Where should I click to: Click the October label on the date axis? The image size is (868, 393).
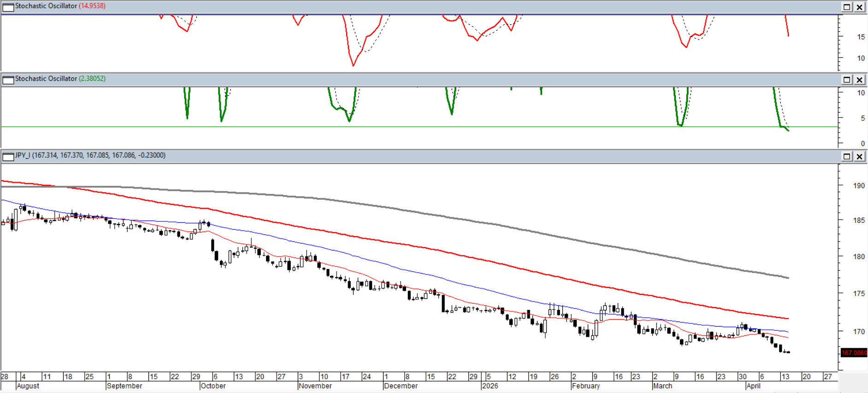pos(213,386)
